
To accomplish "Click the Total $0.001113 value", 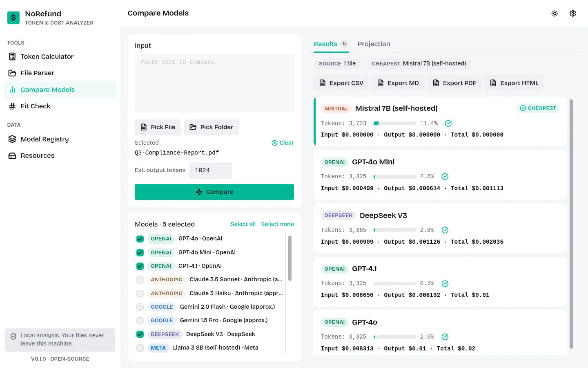I will pos(477,188).
